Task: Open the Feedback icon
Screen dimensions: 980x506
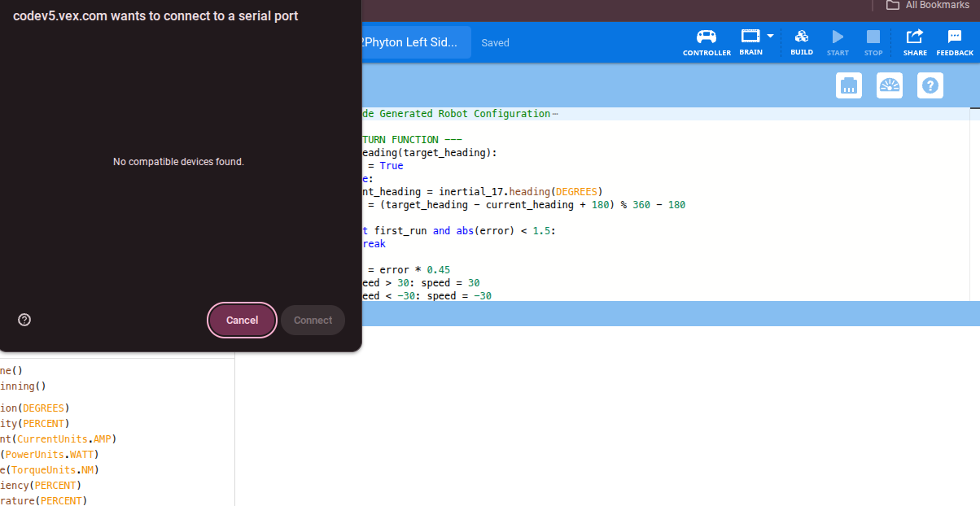Action: (955, 42)
